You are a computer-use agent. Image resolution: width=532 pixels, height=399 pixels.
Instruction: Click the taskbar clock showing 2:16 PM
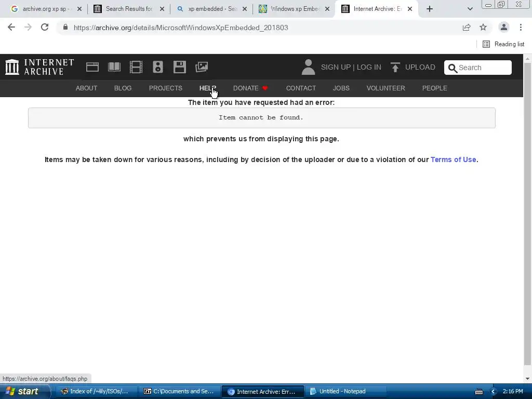pyautogui.click(x=513, y=392)
